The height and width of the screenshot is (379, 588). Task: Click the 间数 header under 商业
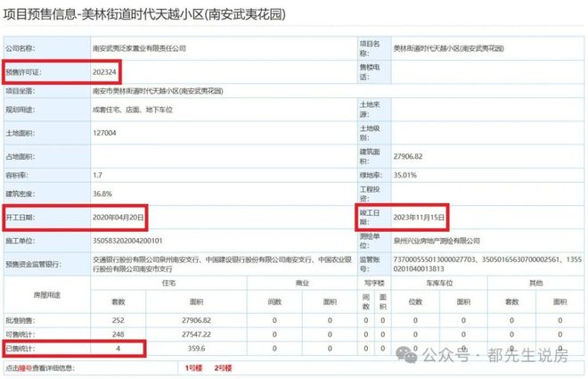pos(274,301)
